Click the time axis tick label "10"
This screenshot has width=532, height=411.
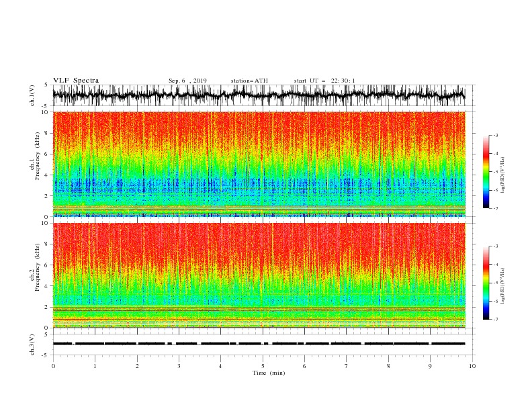(x=472, y=366)
